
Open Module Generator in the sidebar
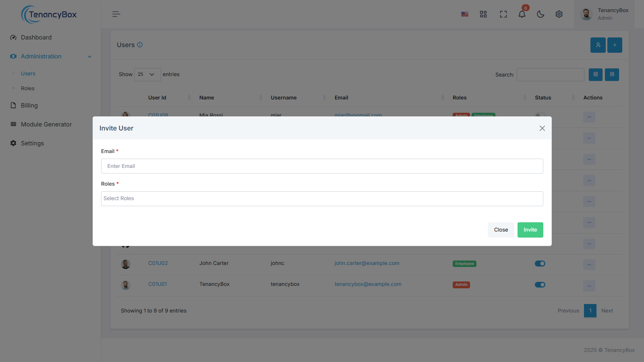coord(46,124)
